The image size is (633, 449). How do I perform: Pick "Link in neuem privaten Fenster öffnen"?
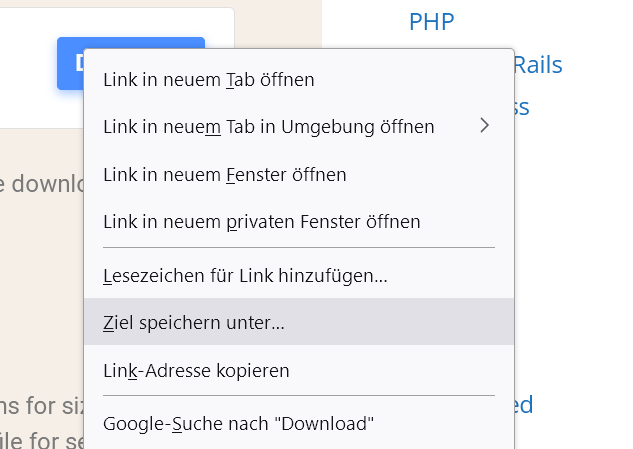click(x=262, y=222)
